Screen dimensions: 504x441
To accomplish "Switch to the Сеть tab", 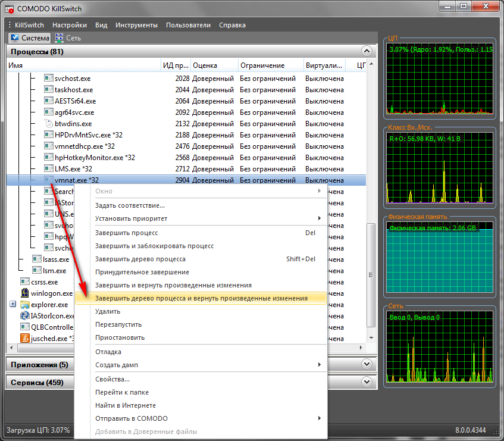I will (x=67, y=38).
